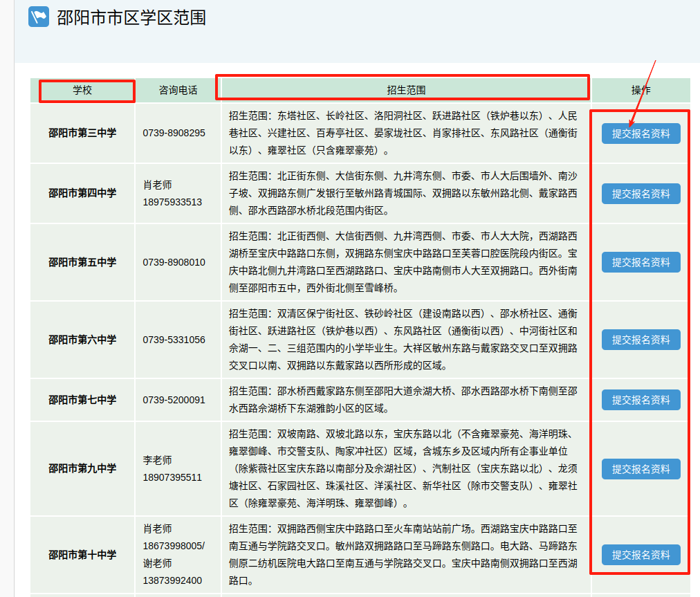Click enrollment scope text starting 东塔社区、长岭社区
The width and height of the screenshot is (700, 597).
pyautogui.click(x=403, y=133)
